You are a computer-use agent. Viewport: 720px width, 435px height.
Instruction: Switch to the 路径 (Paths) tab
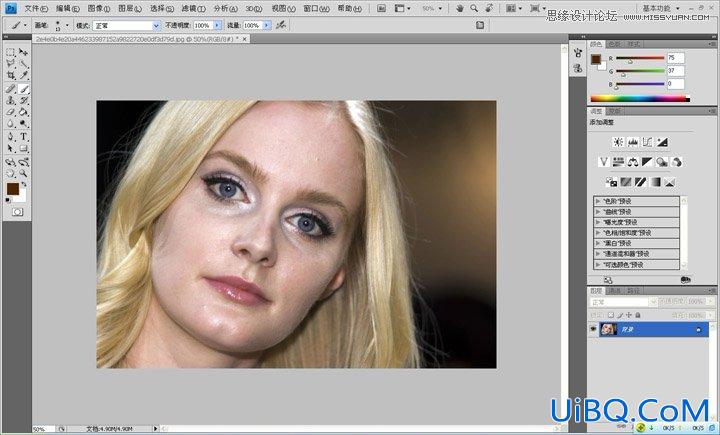[633, 291]
